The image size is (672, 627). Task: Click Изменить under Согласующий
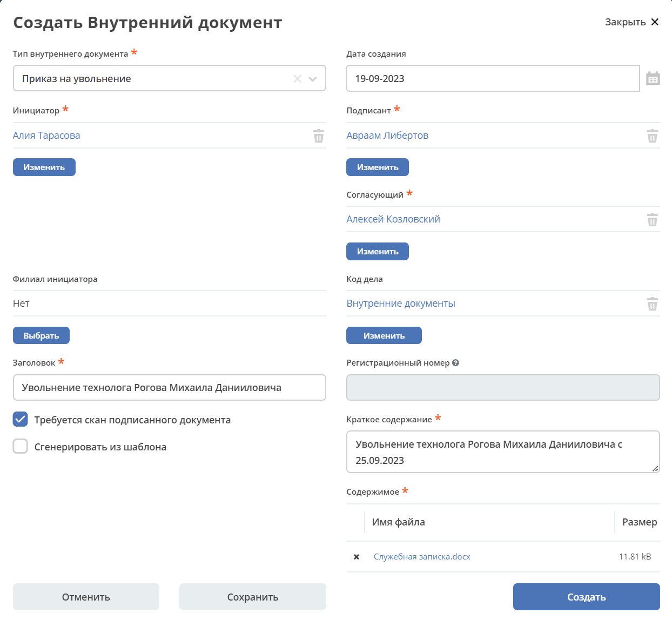(378, 251)
